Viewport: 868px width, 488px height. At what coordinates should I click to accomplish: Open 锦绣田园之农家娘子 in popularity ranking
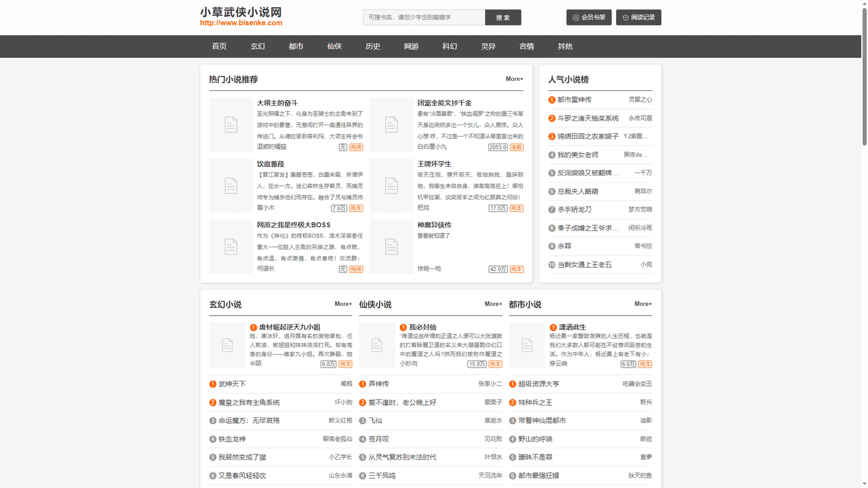tap(588, 137)
